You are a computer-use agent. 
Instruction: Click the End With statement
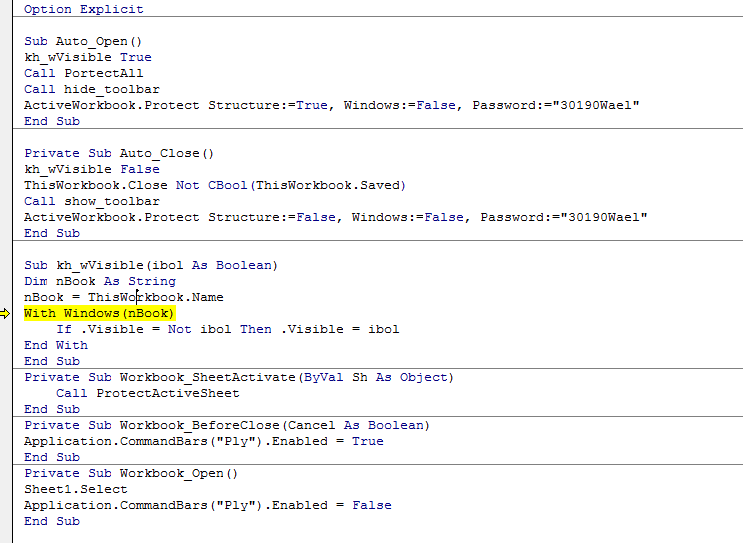pyautogui.click(x=56, y=345)
